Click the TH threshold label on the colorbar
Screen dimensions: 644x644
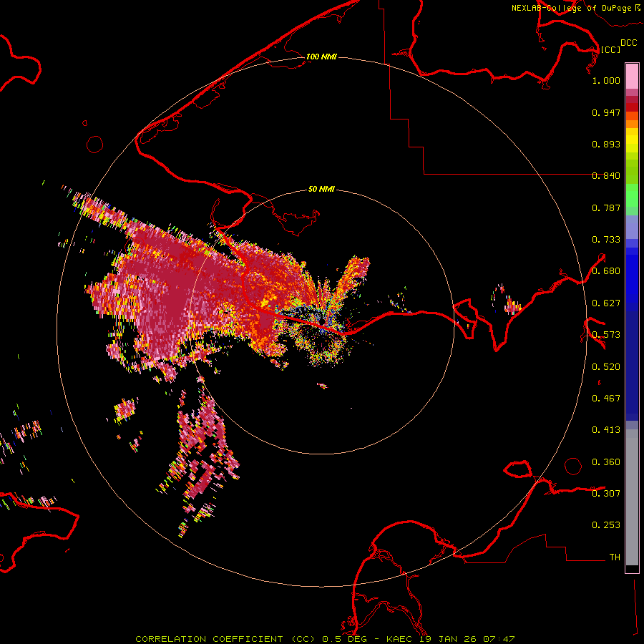pos(615,557)
